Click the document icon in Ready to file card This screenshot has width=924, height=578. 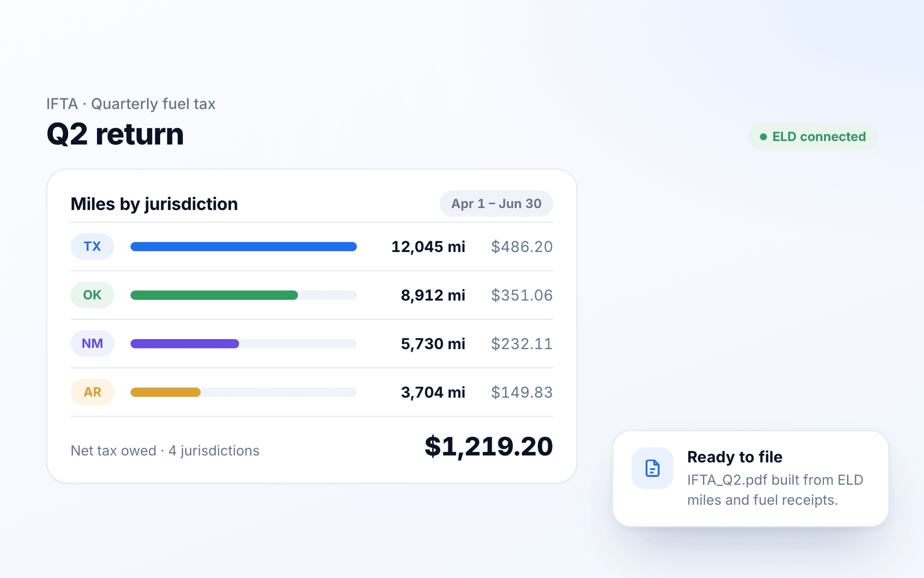point(652,468)
